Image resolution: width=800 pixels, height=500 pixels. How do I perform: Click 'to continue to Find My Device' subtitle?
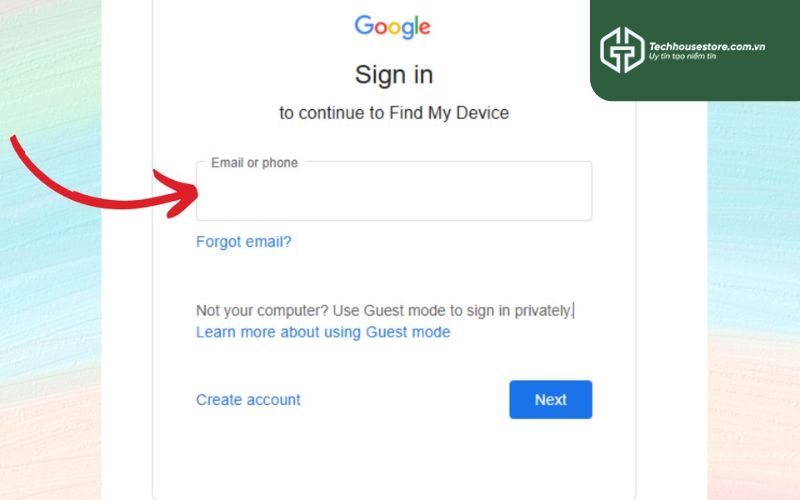pyautogui.click(x=394, y=113)
